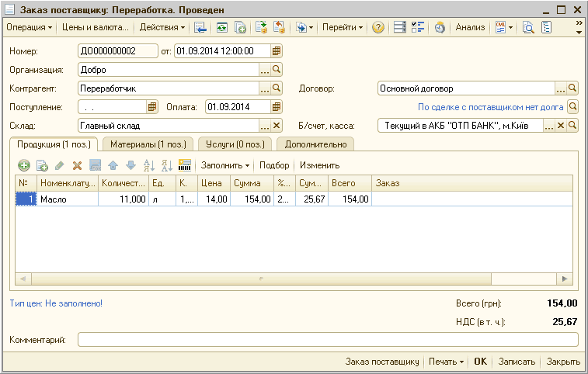Click Цены и валюта button
The image size is (588, 374).
coord(96,27)
